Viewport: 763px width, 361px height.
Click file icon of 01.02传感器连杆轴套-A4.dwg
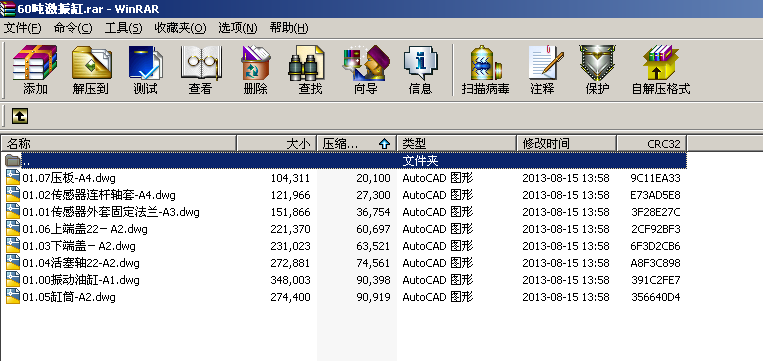point(13,195)
